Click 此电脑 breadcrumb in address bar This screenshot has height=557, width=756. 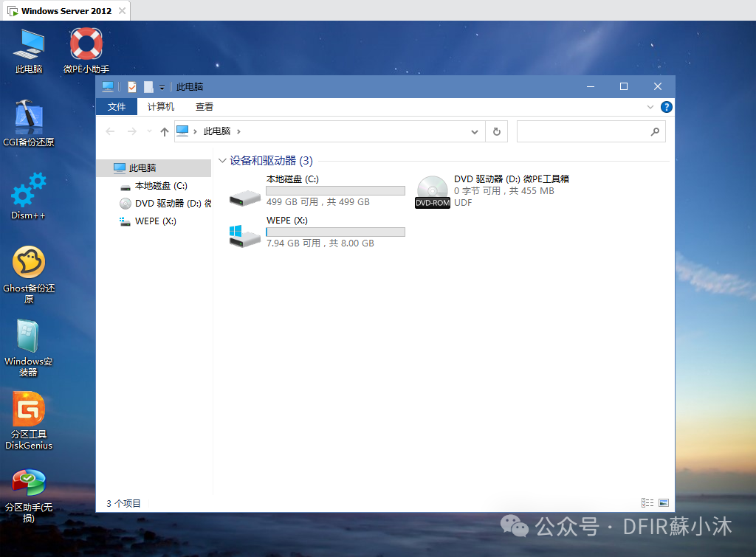[217, 131]
